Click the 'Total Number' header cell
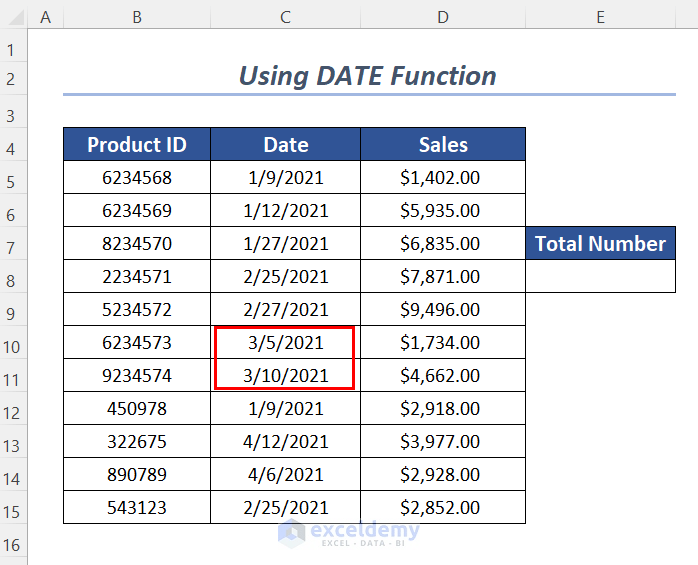Screen dimensions: 698x565 (601, 243)
